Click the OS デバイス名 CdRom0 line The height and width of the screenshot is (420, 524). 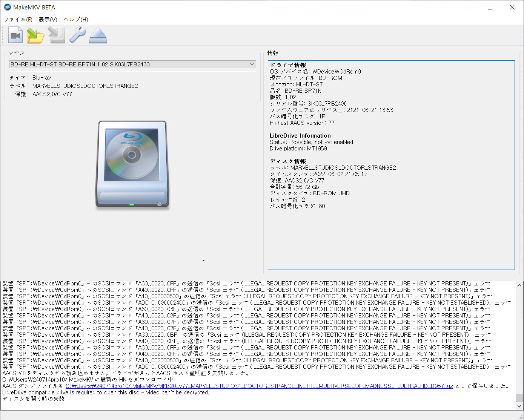[315, 72]
